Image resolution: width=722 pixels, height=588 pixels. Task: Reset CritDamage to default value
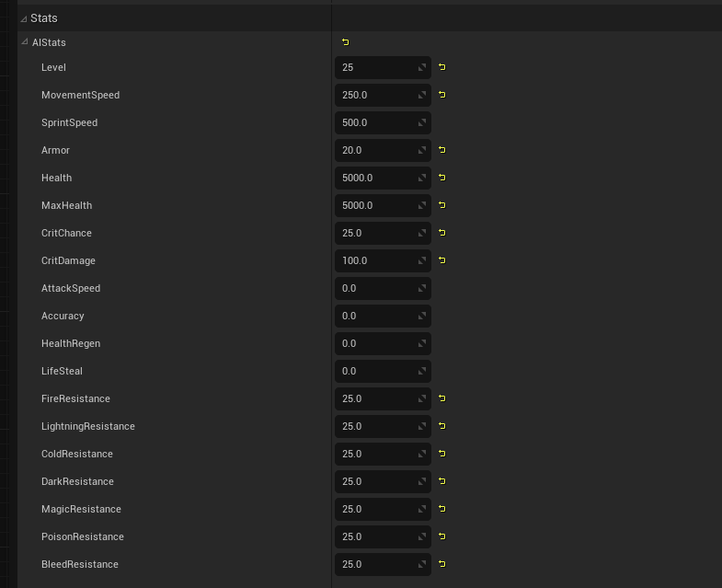(x=442, y=260)
